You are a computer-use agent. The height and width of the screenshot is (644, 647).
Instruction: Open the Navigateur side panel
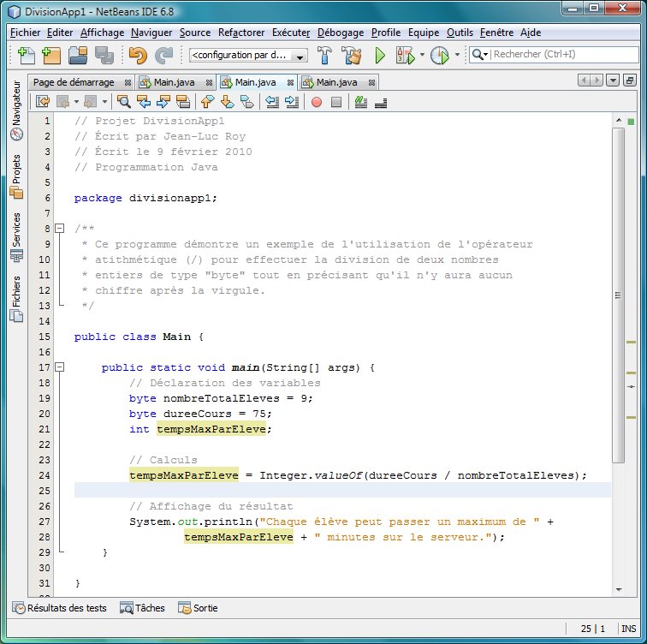tap(16, 110)
